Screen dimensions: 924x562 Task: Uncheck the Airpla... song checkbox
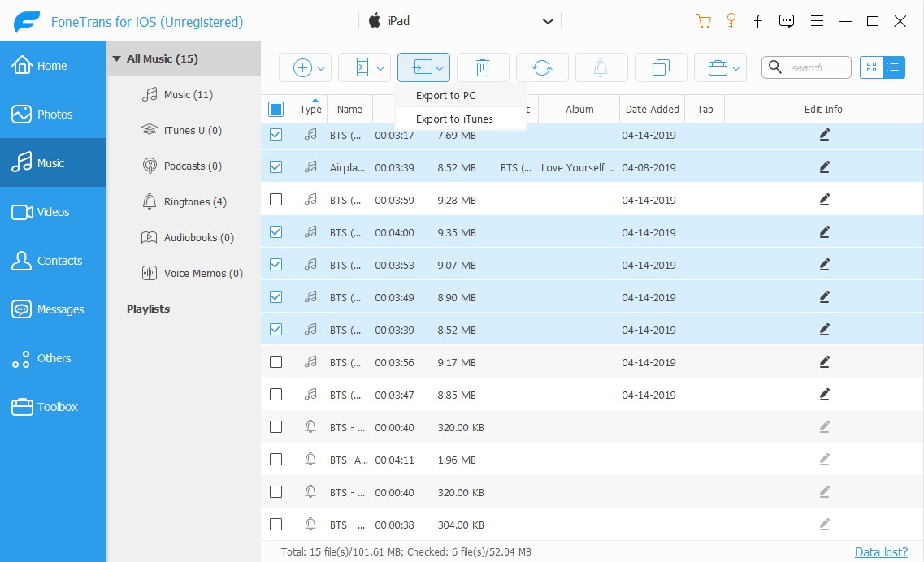point(275,166)
